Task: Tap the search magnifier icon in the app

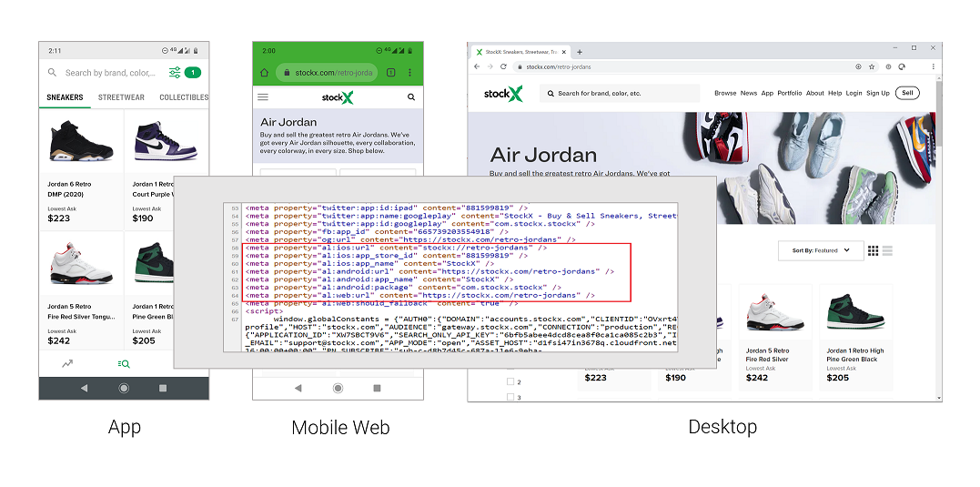Action: coord(53,73)
